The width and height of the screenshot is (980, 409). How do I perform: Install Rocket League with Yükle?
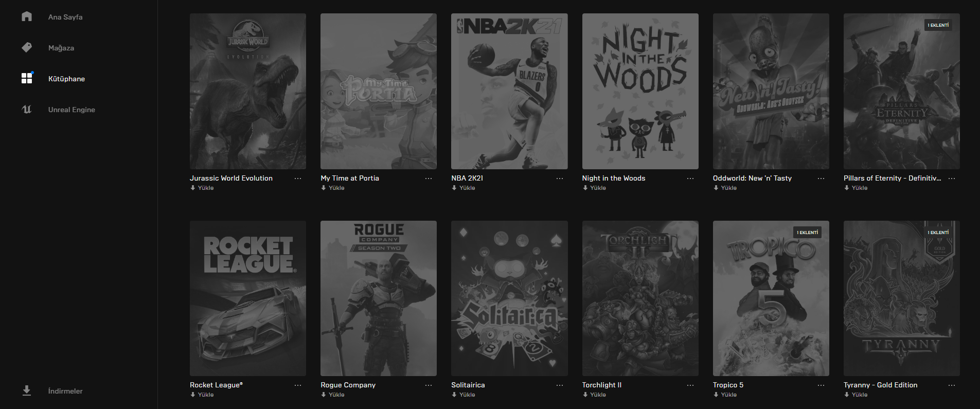pyautogui.click(x=202, y=395)
